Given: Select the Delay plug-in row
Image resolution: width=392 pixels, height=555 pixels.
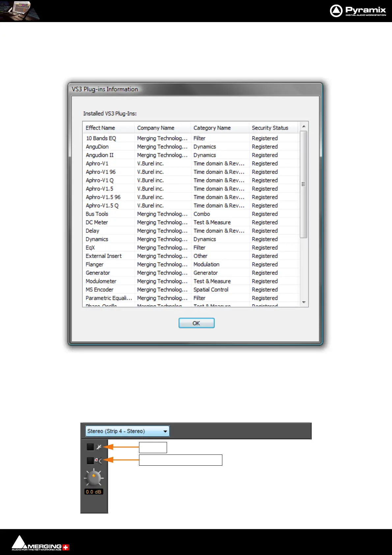Looking at the screenshot, I should pyautogui.click(x=191, y=231).
